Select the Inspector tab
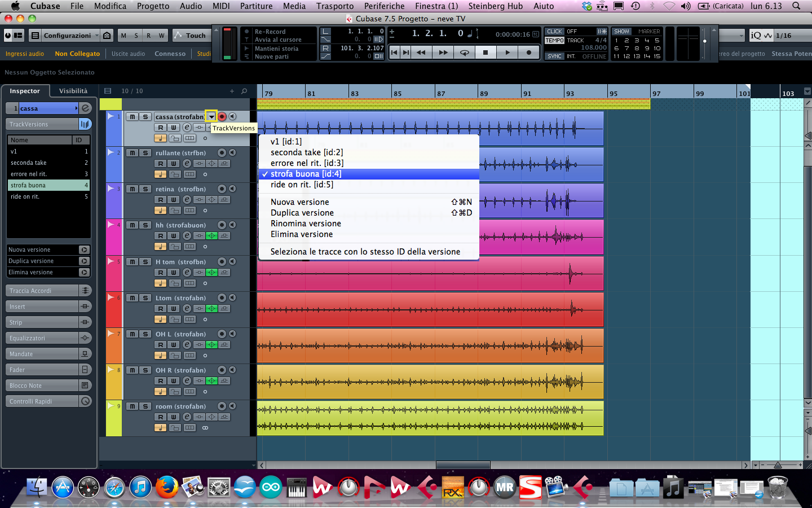This screenshot has height=508, width=812. click(x=25, y=91)
